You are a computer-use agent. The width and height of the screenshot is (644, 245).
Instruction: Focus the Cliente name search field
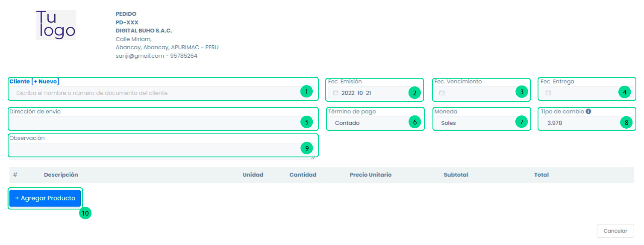point(154,93)
